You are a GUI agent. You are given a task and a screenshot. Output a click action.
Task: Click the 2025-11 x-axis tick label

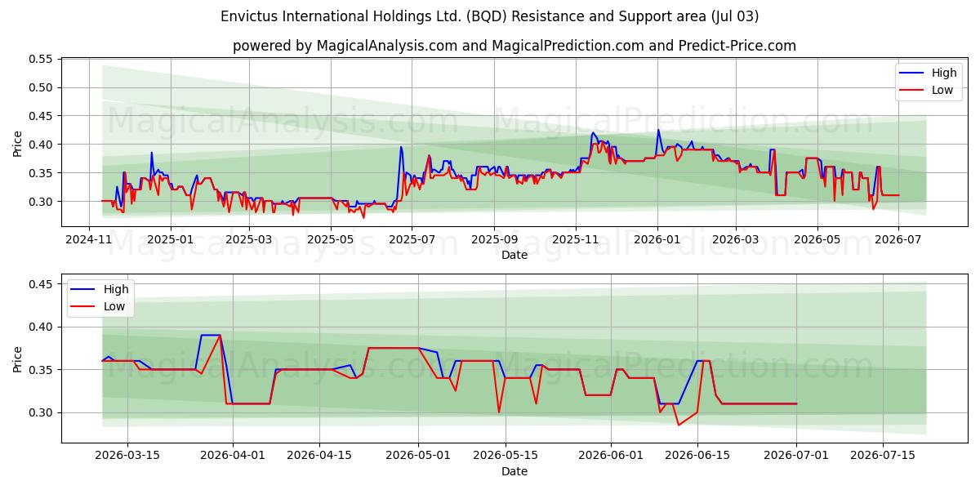[x=576, y=239]
